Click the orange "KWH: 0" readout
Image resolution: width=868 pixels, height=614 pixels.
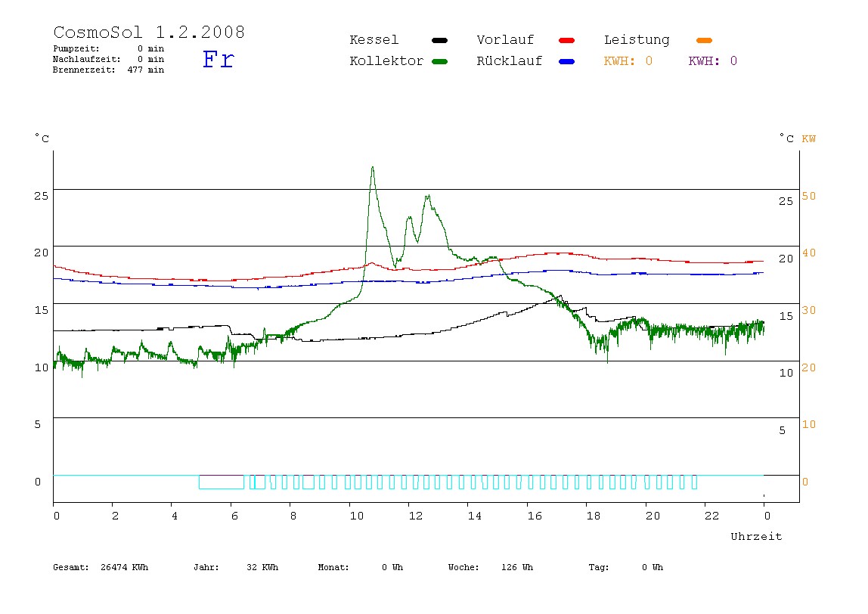(x=628, y=61)
